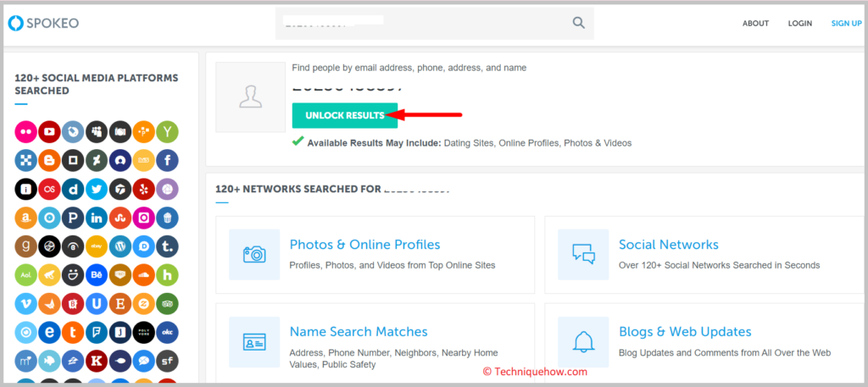868x387 pixels.
Task: Click the Flickr icon
Action: [25, 131]
